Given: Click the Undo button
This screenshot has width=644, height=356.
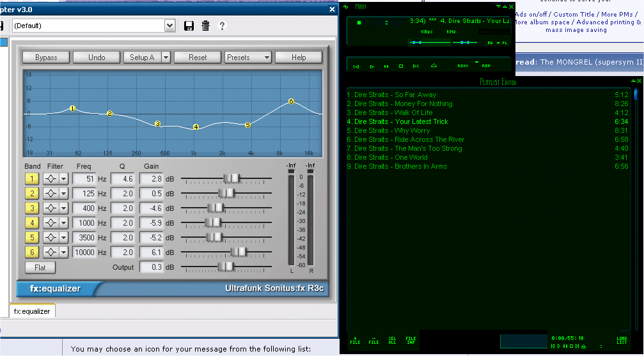Looking at the screenshot, I should coord(97,58).
